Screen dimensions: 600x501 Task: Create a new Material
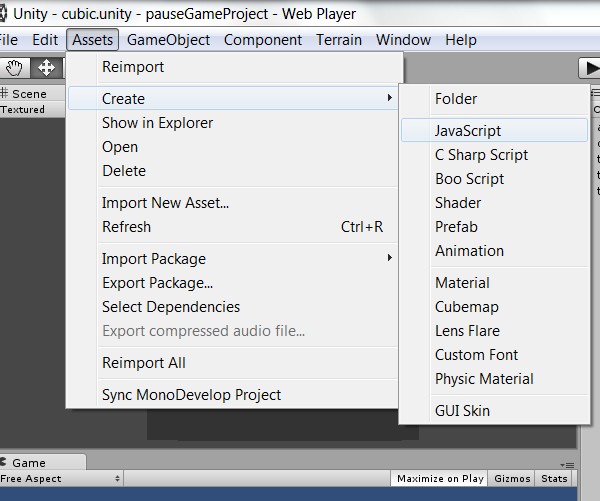point(494,283)
